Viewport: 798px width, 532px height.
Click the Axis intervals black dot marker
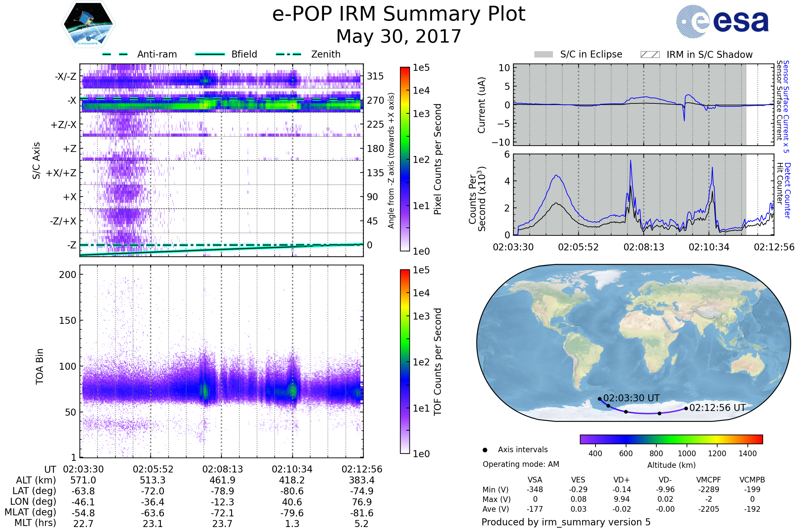click(485, 450)
